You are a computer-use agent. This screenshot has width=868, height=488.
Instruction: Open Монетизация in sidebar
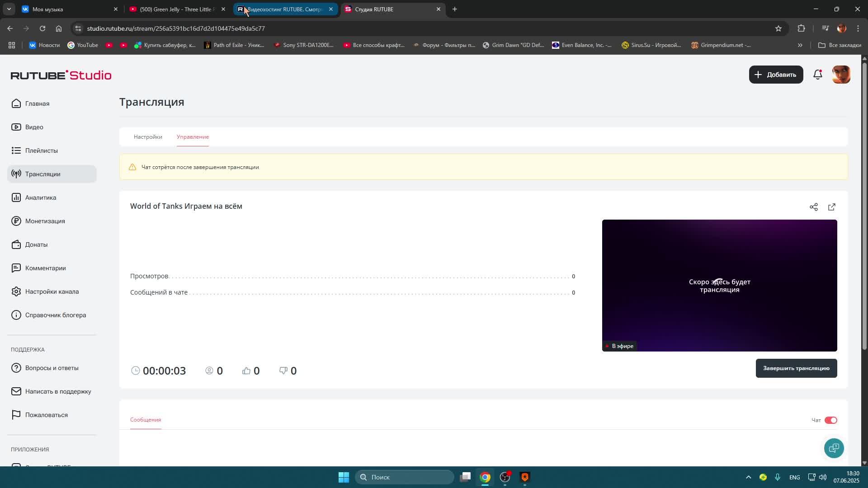45,221
